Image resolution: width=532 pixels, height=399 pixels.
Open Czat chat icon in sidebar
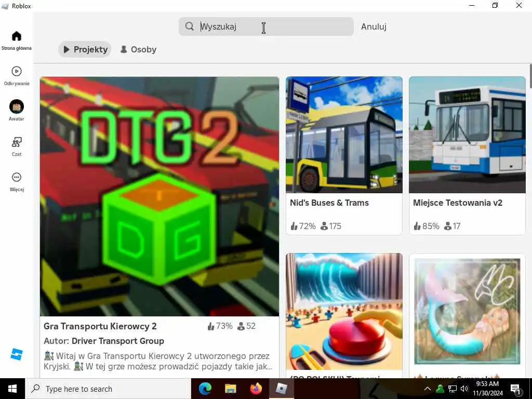[x=16, y=142]
